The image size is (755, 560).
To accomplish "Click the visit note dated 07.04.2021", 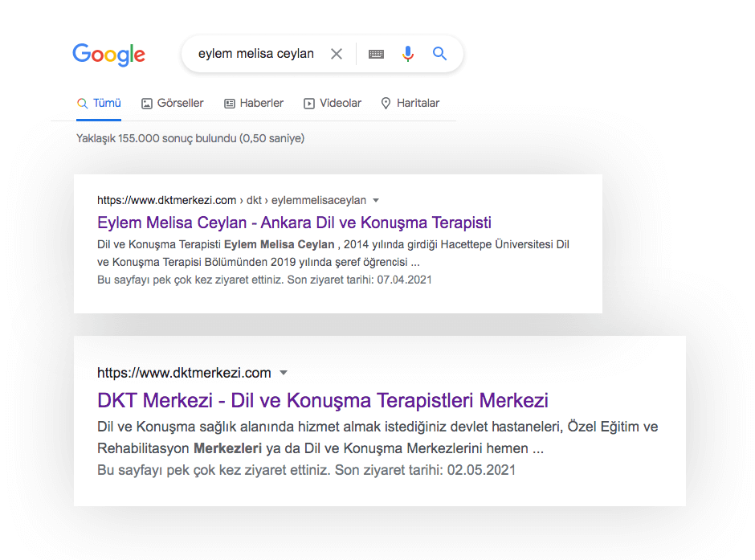I will tap(264, 280).
